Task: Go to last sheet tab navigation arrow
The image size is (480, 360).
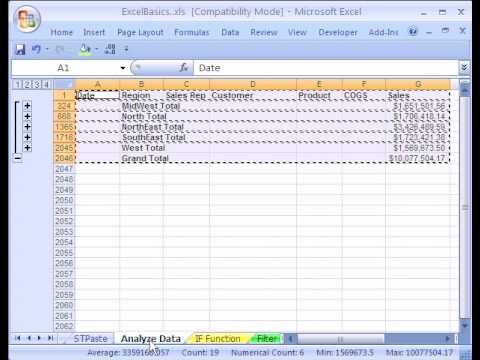Action: (50, 338)
